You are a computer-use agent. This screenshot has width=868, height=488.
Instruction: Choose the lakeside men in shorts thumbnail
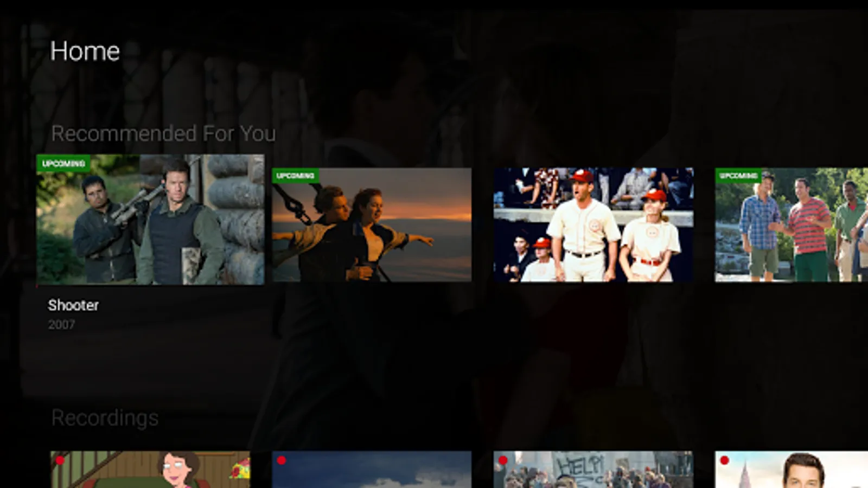point(792,224)
